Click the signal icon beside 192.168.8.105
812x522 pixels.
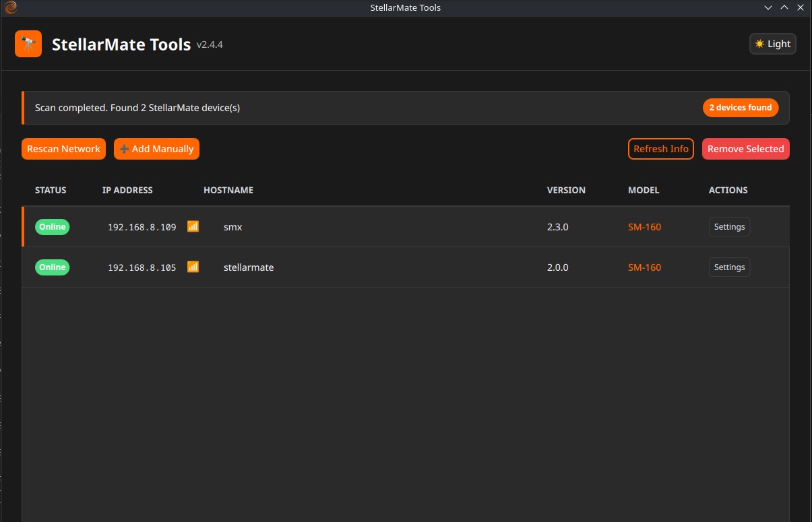193,267
